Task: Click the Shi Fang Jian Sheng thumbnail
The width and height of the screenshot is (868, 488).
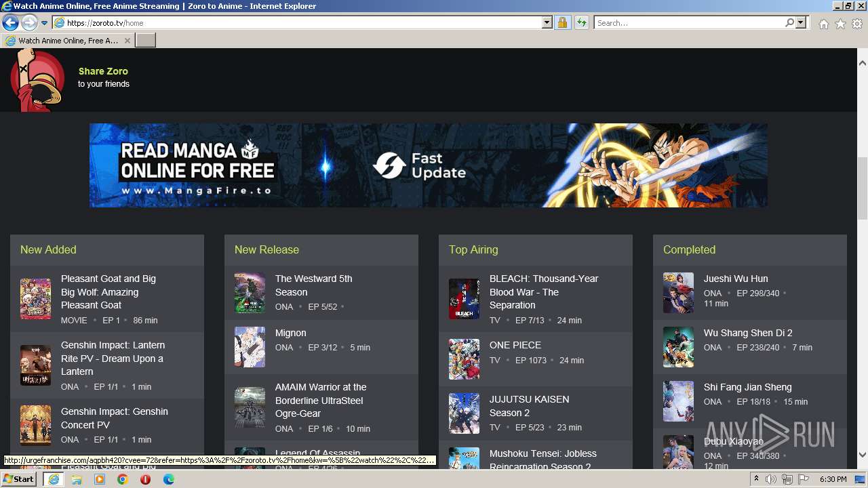Action: point(678,401)
